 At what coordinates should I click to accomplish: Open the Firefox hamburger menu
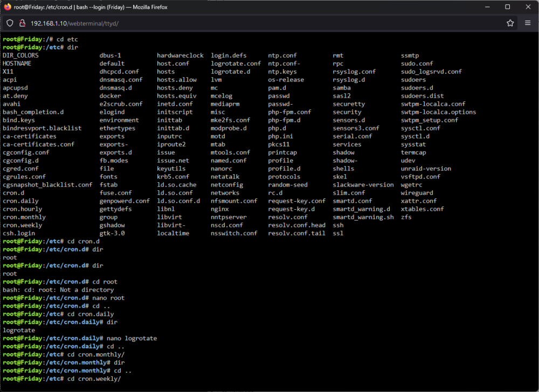coord(528,23)
